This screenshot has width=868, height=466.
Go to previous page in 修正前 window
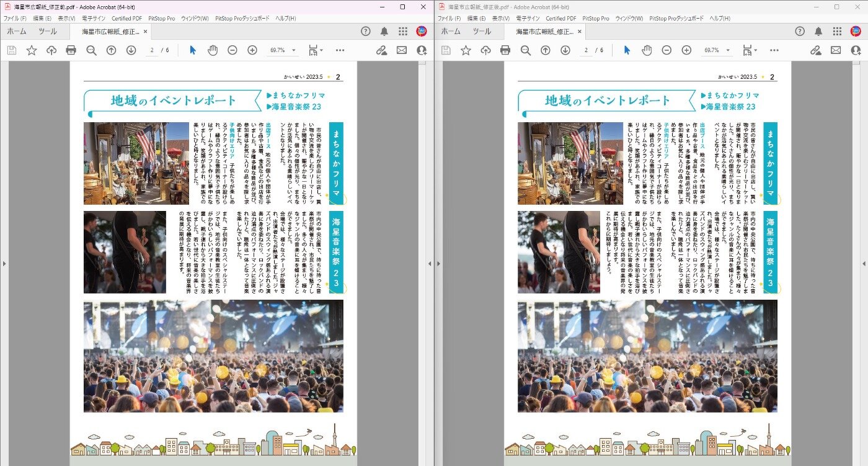pyautogui.click(x=111, y=50)
